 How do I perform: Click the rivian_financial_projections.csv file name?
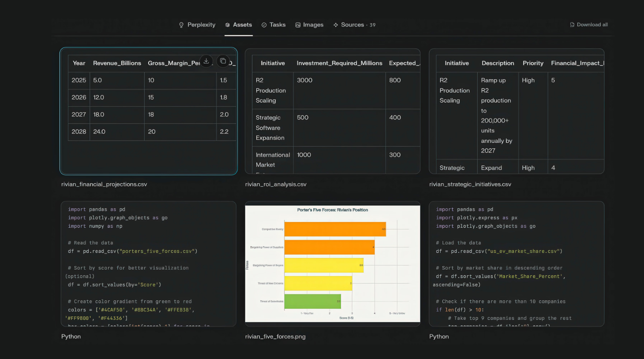[x=104, y=184]
